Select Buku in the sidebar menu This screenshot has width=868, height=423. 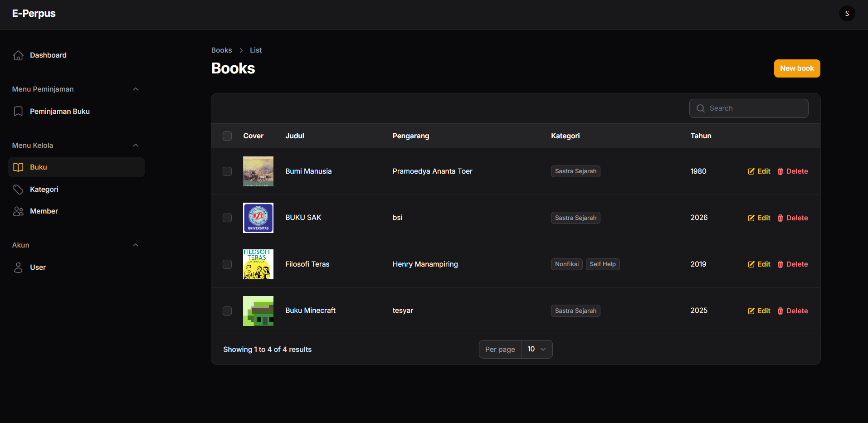(x=76, y=167)
